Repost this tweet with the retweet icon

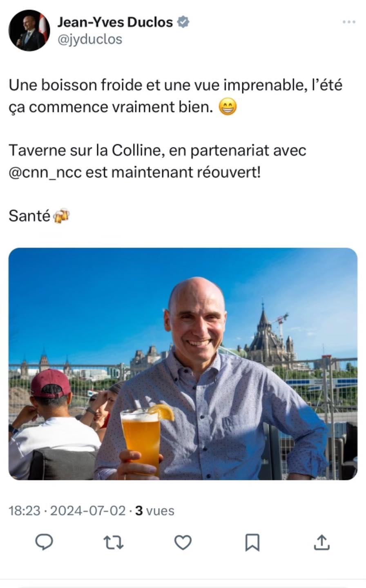click(114, 543)
